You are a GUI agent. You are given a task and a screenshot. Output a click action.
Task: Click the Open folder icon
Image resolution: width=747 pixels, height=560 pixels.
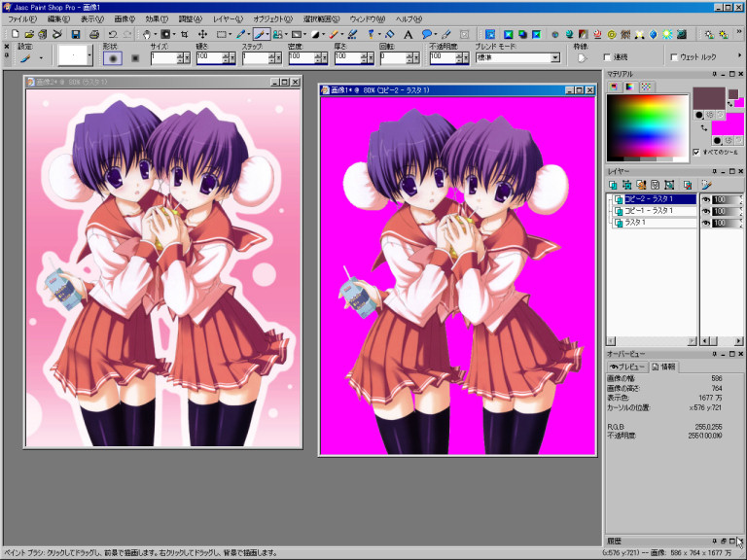[x=29, y=34]
